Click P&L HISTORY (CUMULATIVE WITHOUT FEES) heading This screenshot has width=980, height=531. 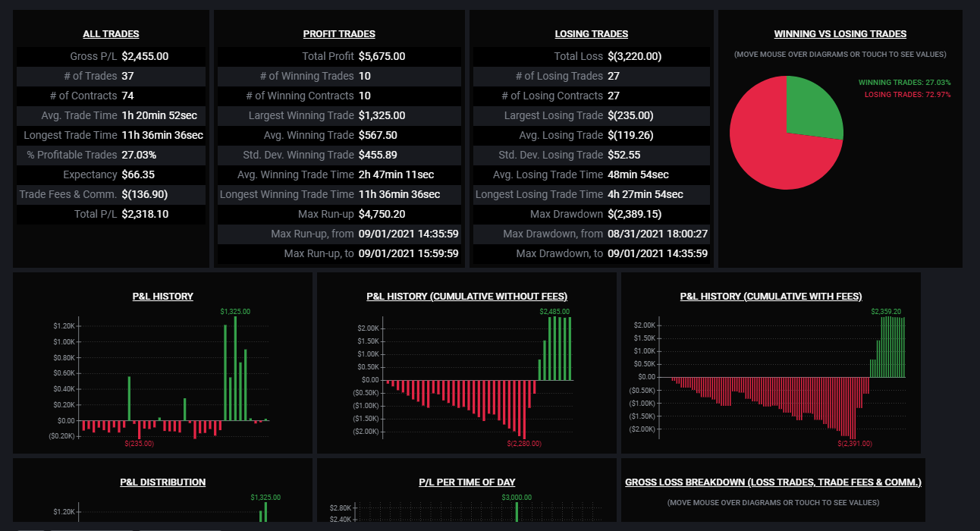pyautogui.click(x=466, y=297)
